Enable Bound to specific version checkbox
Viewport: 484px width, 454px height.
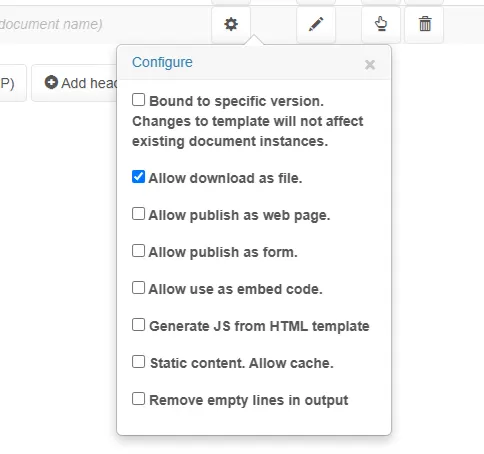(138, 100)
